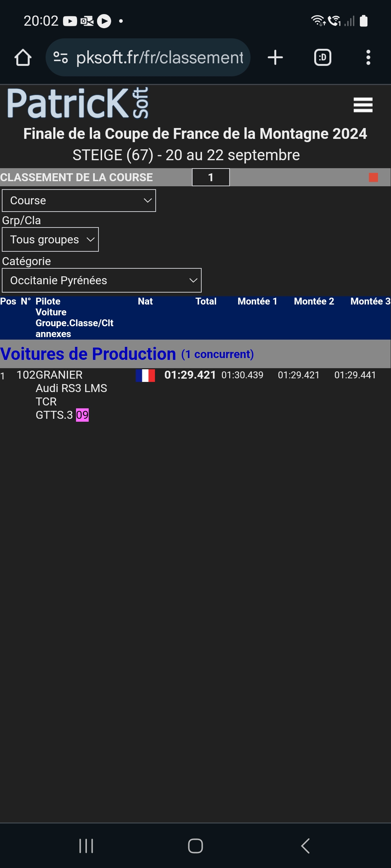Open the Tous groupes dropdown
The image size is (391, 868).
(x=50, y=239)
